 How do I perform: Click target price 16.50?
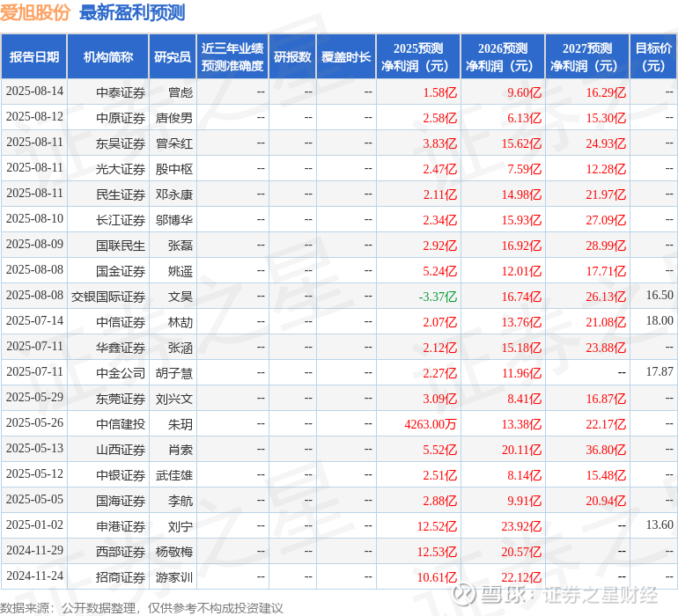coord(660,295)
